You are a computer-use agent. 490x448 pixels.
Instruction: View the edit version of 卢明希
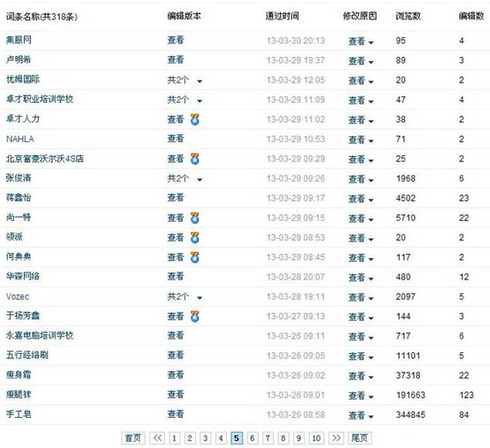(175, 60)
